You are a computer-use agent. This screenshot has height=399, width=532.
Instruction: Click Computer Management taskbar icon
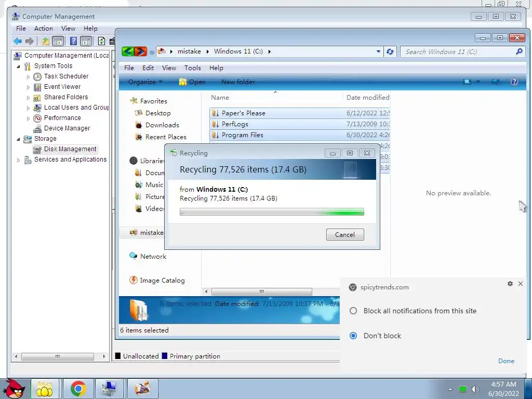tap(109, 389)
